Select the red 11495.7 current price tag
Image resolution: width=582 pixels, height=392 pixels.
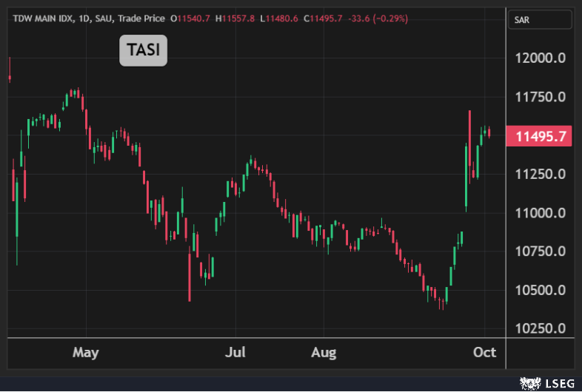541,136
